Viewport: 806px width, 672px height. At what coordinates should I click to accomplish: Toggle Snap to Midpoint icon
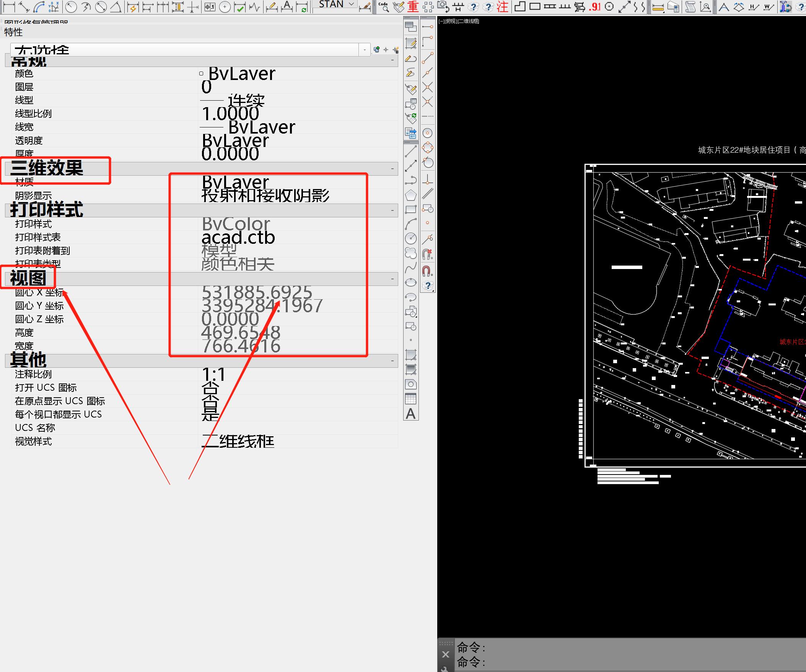pyautogui.click(x=428, y=73)
